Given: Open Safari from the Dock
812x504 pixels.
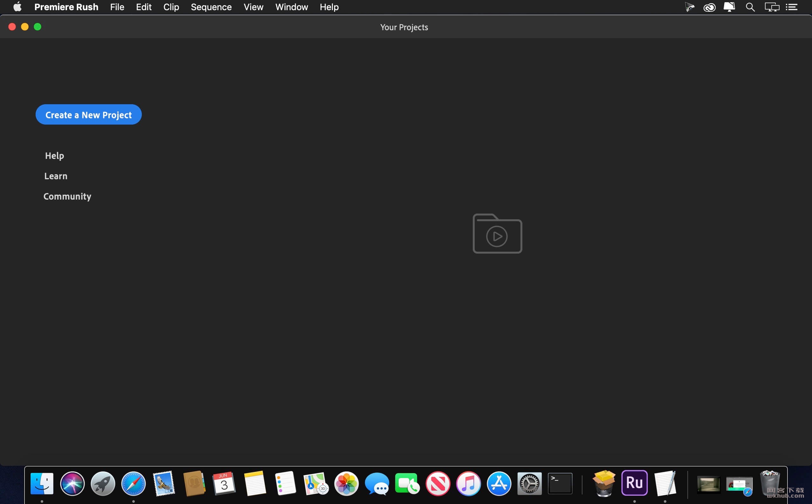Looking at the screenshot, I should click(134, 483).
